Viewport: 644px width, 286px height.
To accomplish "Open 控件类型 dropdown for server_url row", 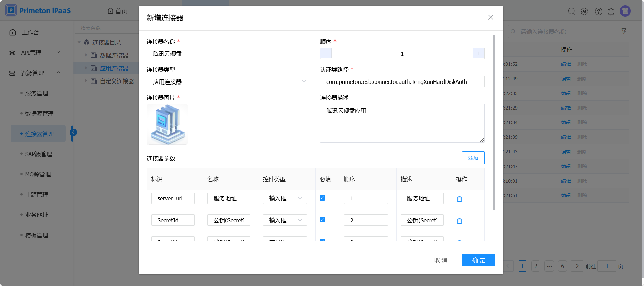I will (285, 198).
